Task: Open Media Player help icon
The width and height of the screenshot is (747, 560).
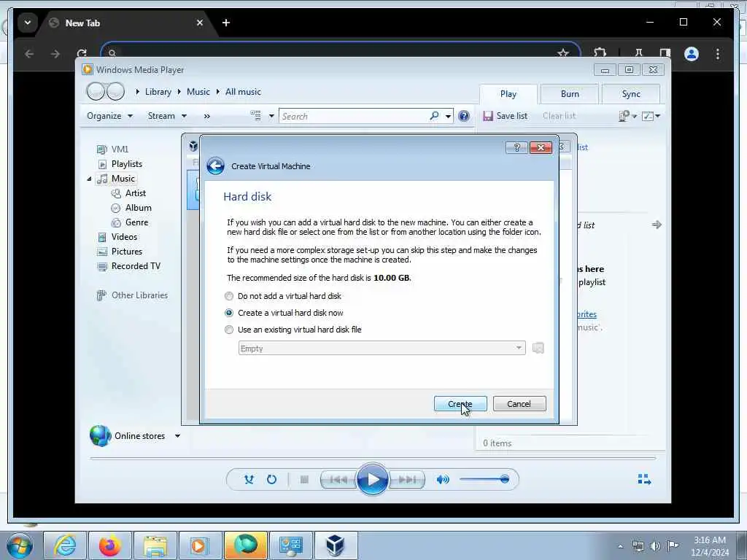Action: click(x=463, y=116)
